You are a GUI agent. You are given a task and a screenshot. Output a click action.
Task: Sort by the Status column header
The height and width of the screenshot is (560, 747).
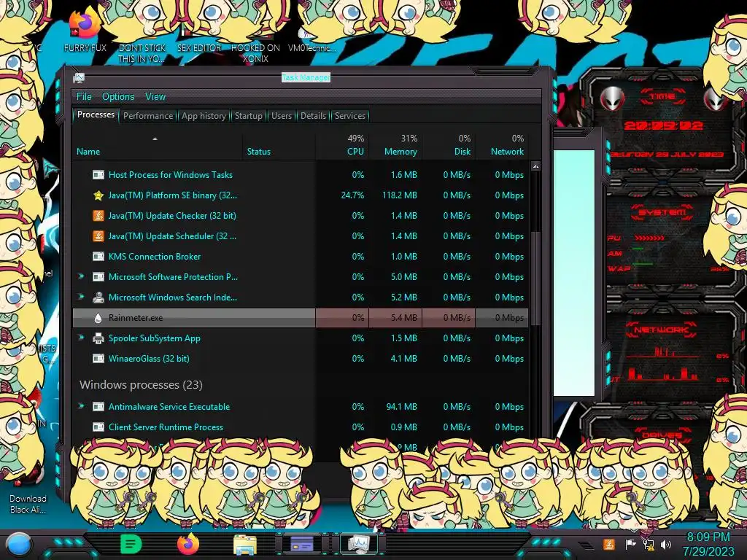(x=279, y=145)
